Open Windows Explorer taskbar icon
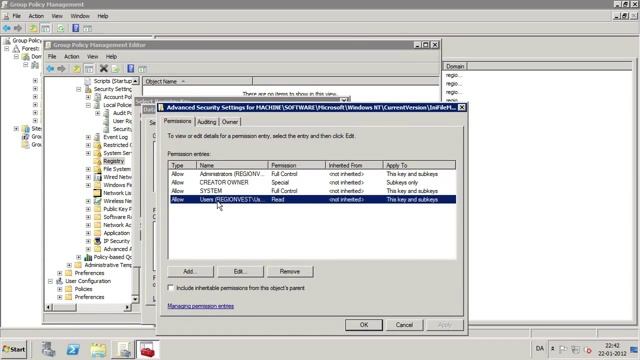 pyautogui.click(x=98, y=349)
